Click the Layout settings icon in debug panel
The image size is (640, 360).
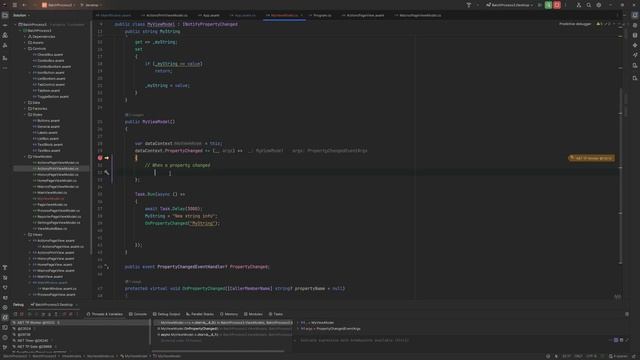coord(627,314)
